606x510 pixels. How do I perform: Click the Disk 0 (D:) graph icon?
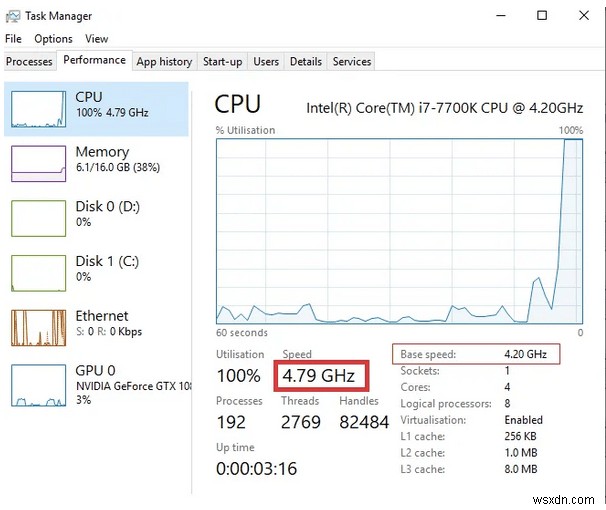pos(38,217)
